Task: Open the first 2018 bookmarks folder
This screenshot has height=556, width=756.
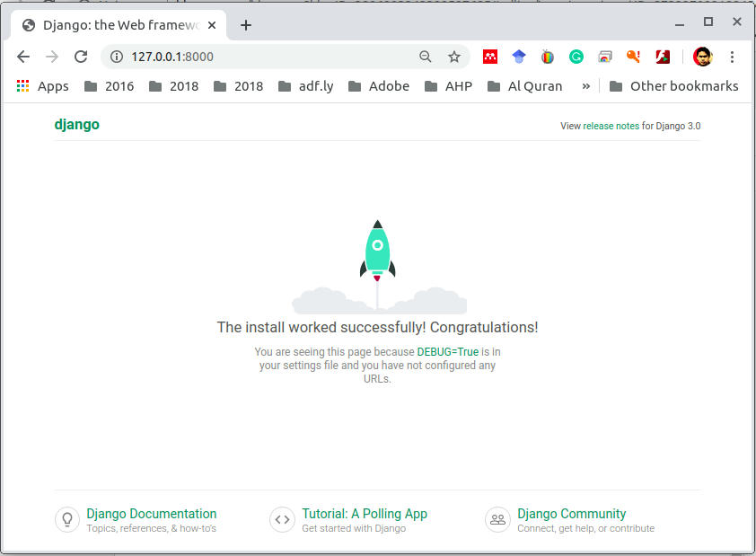Action: (174, 86)
